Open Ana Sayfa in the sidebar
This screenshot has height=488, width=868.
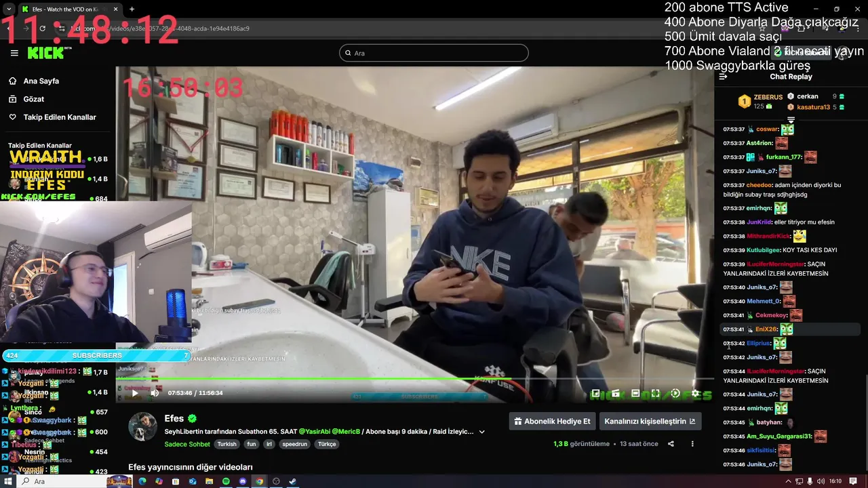point(41,81)
